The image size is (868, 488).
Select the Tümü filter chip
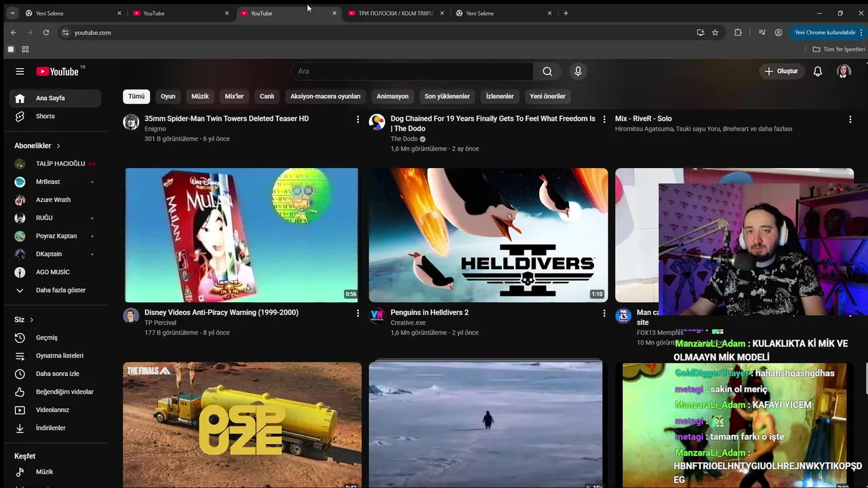pos(136,96)
